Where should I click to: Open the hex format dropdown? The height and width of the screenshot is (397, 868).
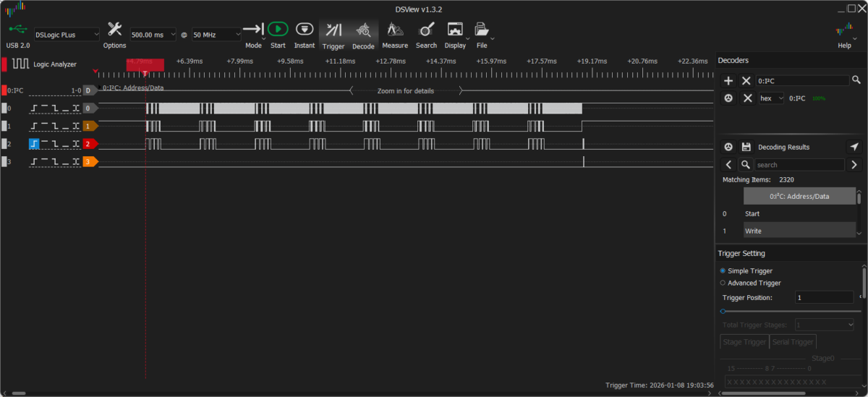click(771, 98)
